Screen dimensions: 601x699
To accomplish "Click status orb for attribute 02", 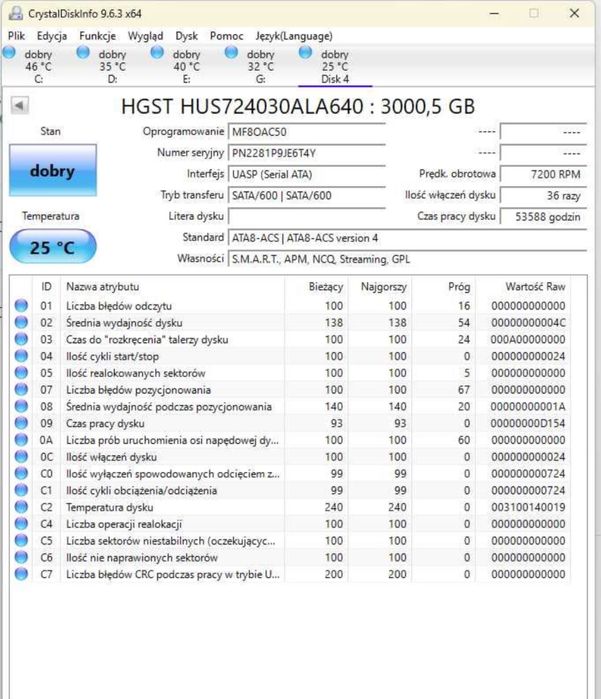I will (x=21, y=322).
